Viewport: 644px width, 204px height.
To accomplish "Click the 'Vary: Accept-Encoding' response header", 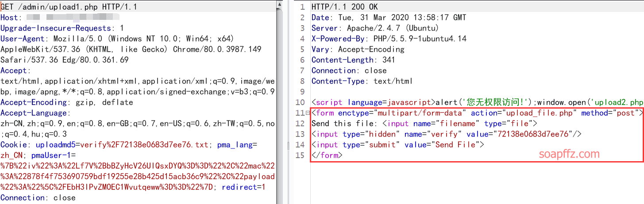I will 358,49.
